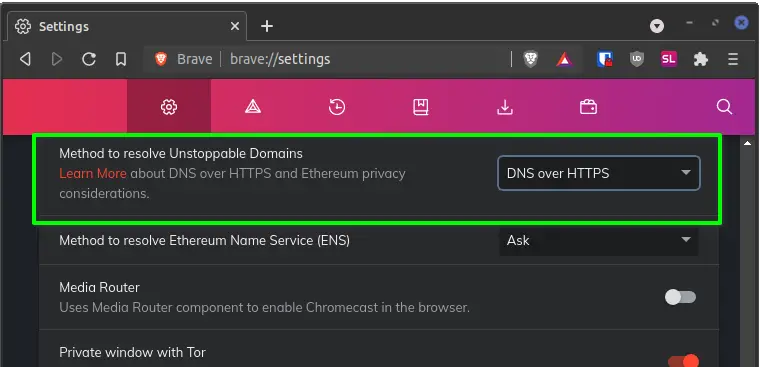Disable Private window with Tor toggle
This screenshot has height=367, width=760.
(x=683, y=361)
